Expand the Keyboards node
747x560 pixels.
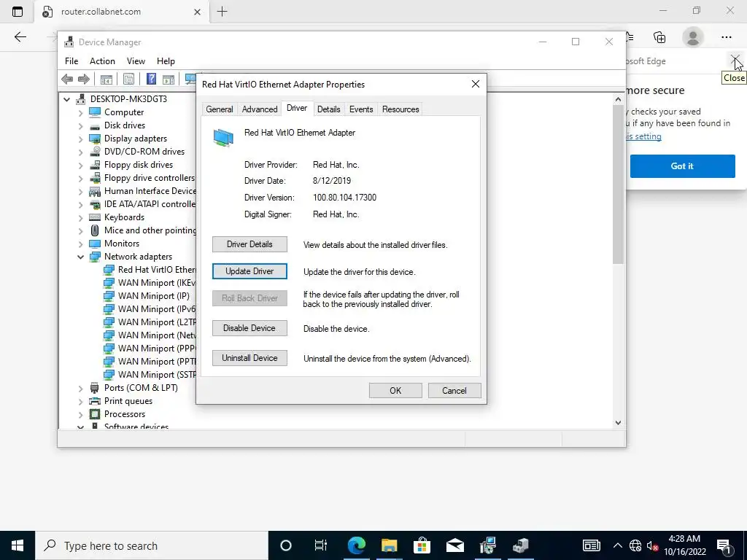tap(80, 218)
